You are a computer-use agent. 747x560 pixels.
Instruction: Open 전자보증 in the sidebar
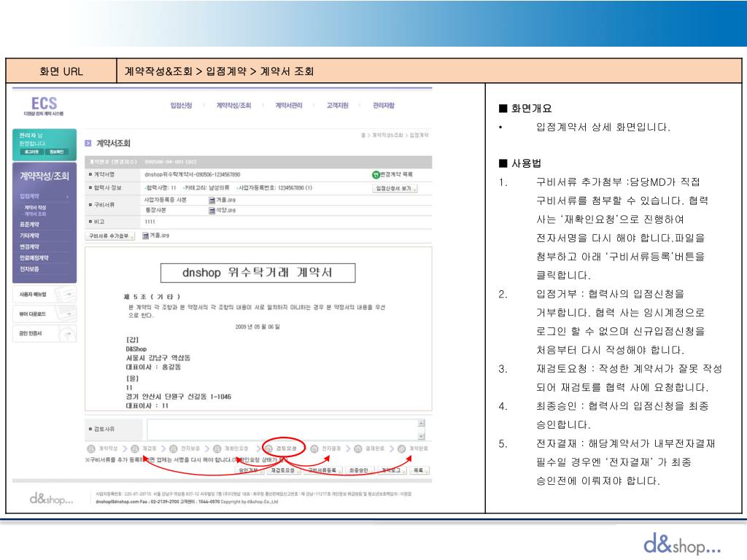click(x=29, y=269)
